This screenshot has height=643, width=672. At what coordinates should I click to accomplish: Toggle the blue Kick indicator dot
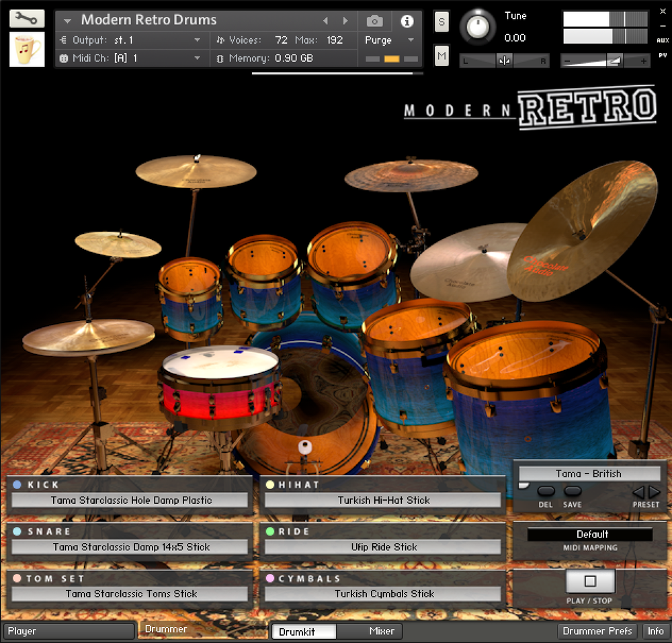pos(17,484)
